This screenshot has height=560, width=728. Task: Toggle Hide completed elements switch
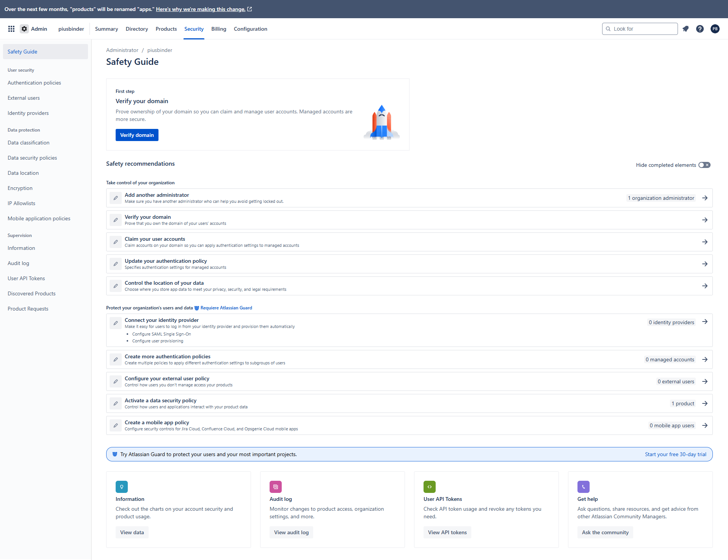pos(704,165)
